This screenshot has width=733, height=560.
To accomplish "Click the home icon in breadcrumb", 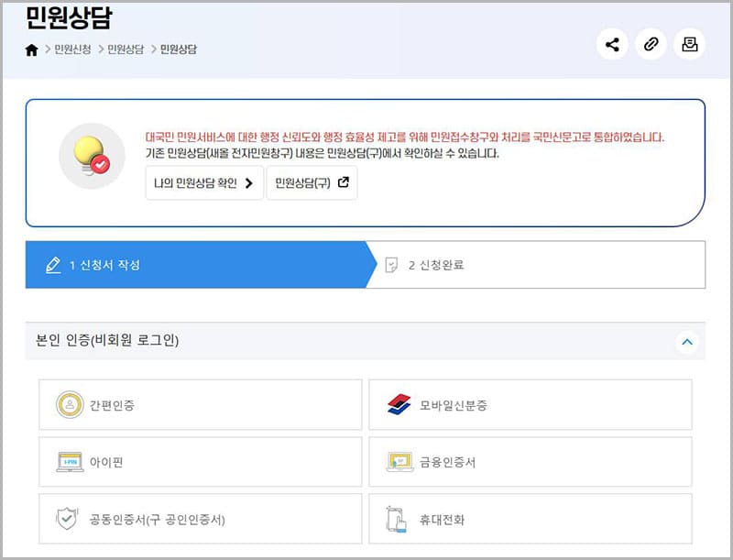I will point(32,49).
